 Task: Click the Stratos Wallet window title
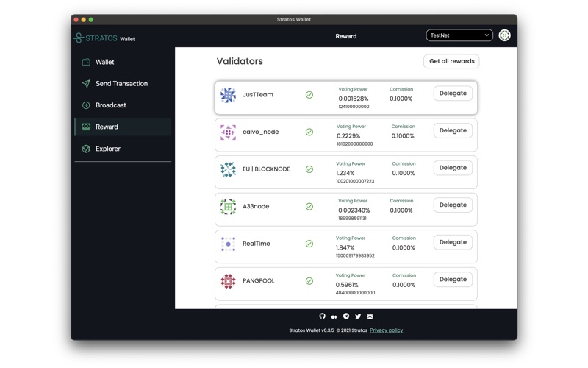tap(293, 19)
